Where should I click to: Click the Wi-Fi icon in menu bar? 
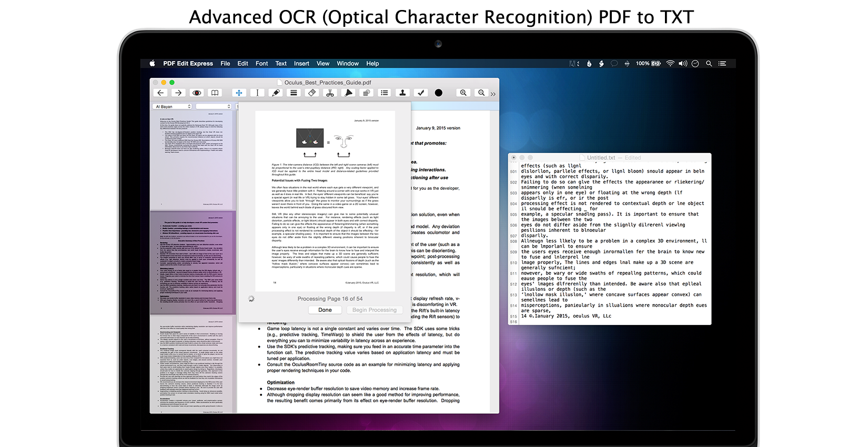[x=670, y=64]
